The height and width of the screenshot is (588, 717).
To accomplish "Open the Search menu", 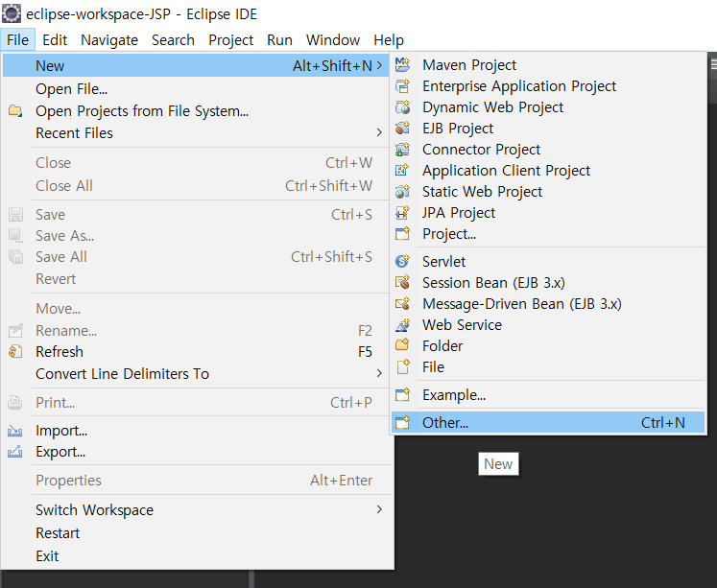I will click(173, 39).
